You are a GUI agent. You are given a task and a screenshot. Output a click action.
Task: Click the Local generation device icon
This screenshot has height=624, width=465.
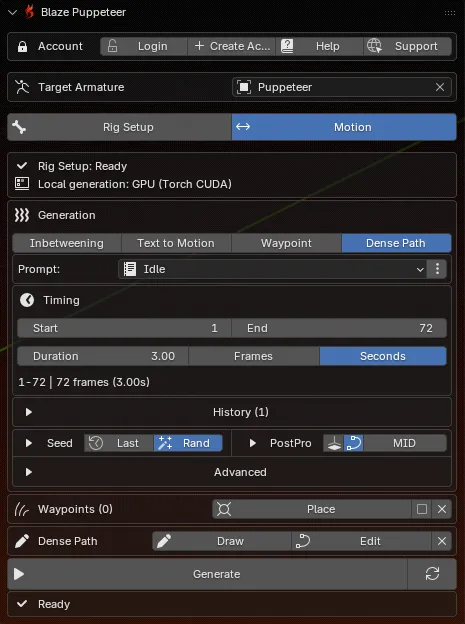click(22, 183)
